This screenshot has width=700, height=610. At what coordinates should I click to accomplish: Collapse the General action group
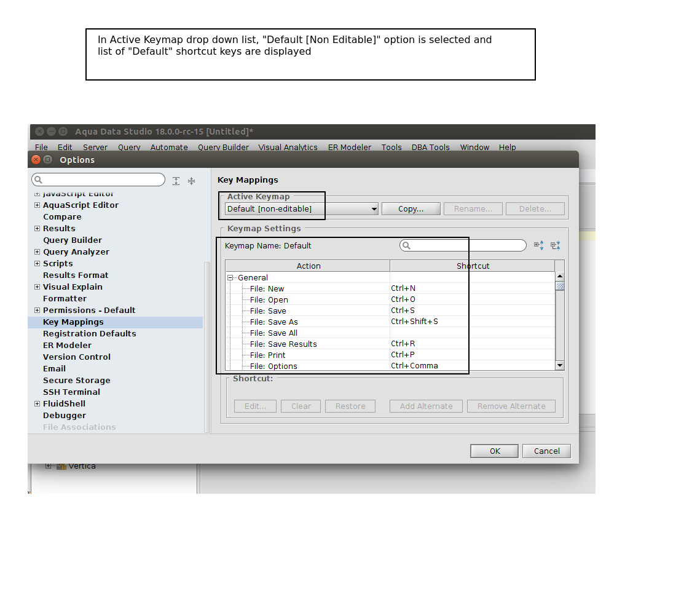[230, 278]
